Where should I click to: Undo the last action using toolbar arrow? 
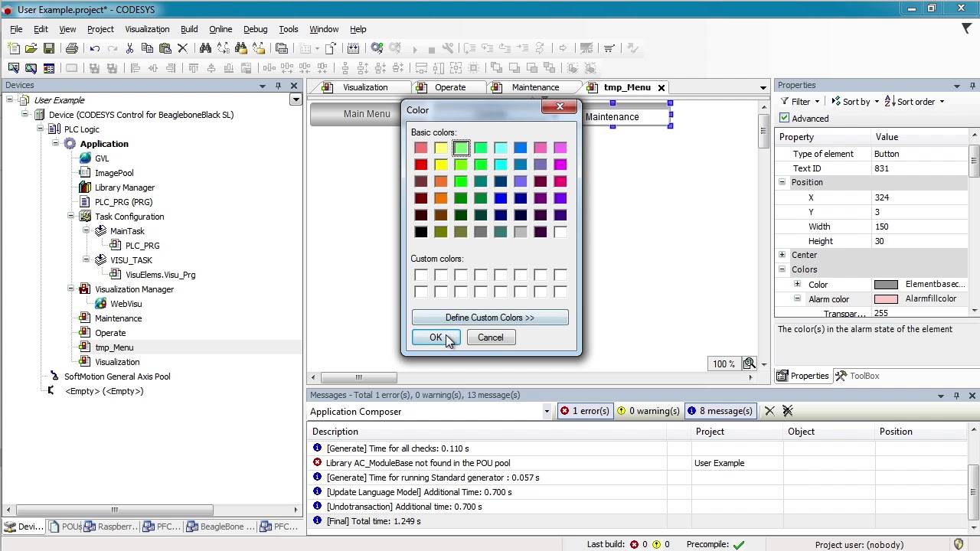95,48
